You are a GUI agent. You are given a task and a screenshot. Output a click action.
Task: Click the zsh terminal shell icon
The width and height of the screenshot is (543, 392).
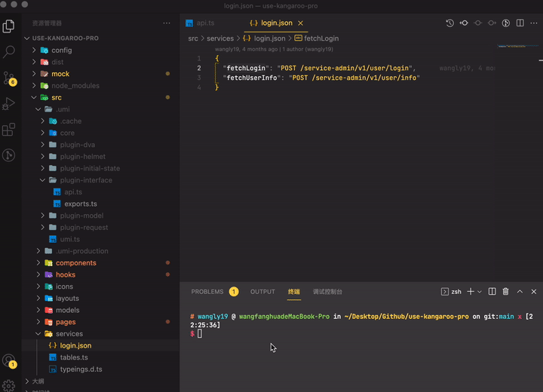[x=445, y=292]
